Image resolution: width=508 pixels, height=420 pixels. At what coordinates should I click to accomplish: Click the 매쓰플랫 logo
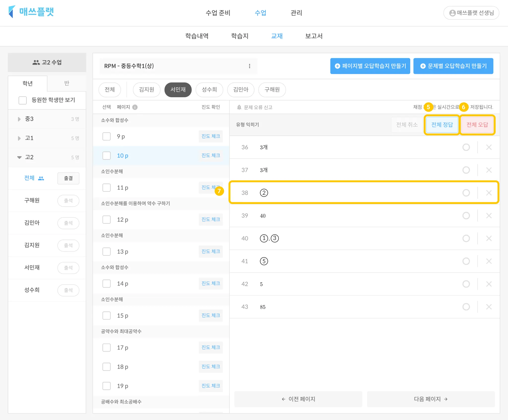pos(31,12)
